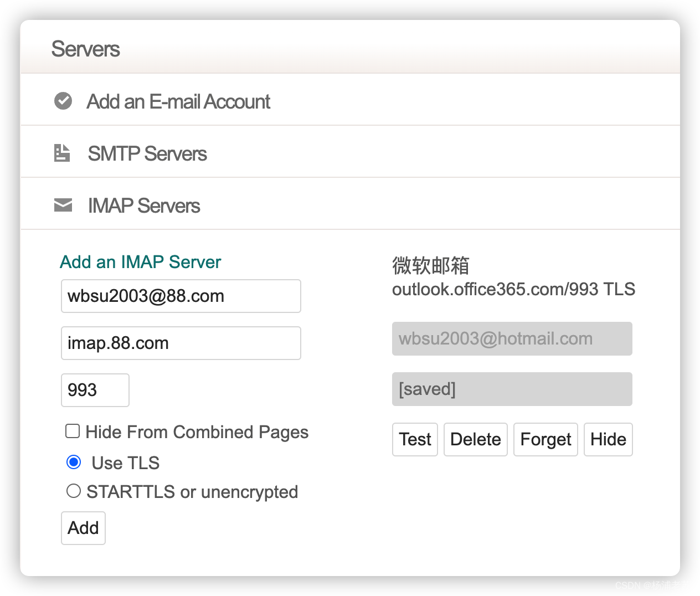Screen dimensions: 700x596
Task: Click Forget to clear saved credentials
Action: coord(545,439)
